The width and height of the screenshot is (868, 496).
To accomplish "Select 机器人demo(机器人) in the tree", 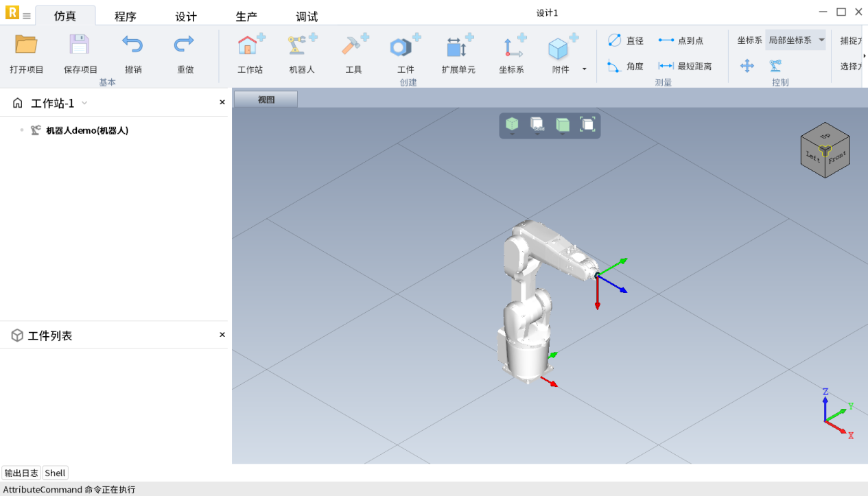I will (x=86, y=130).
